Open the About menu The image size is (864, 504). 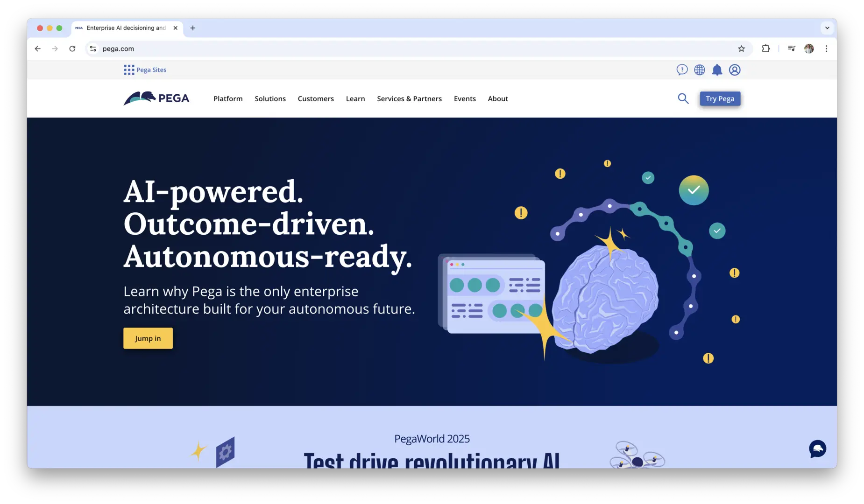click(498, 98)
